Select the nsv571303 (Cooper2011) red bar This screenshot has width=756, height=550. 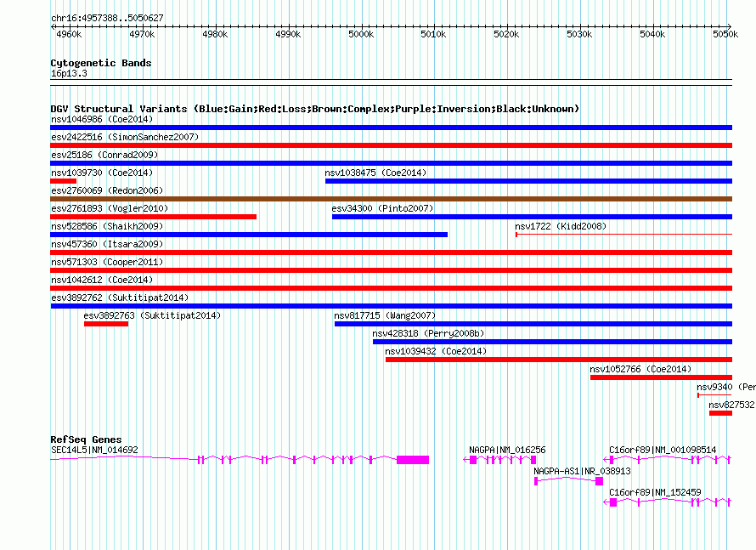pyautogui.click(x=391, y=270)
